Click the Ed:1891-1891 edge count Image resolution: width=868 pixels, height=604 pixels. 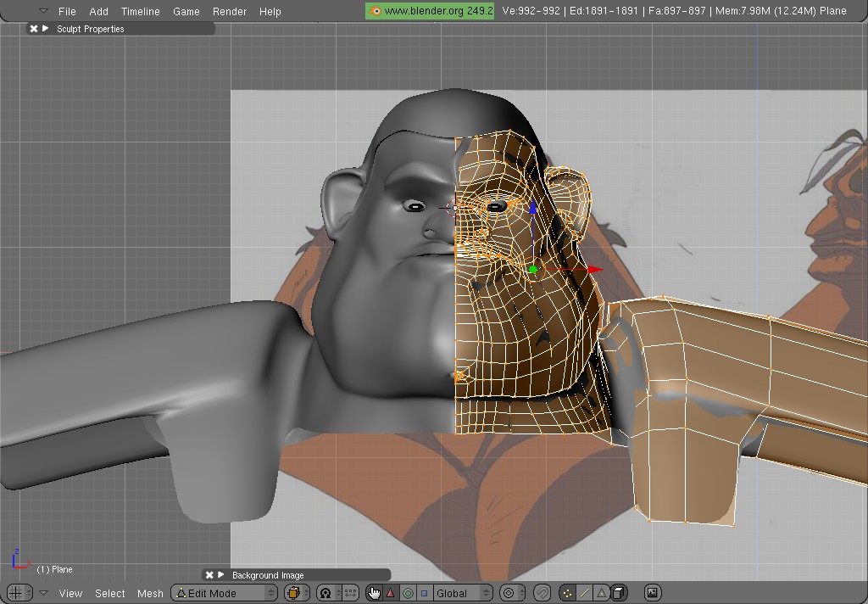coord(604,10)
